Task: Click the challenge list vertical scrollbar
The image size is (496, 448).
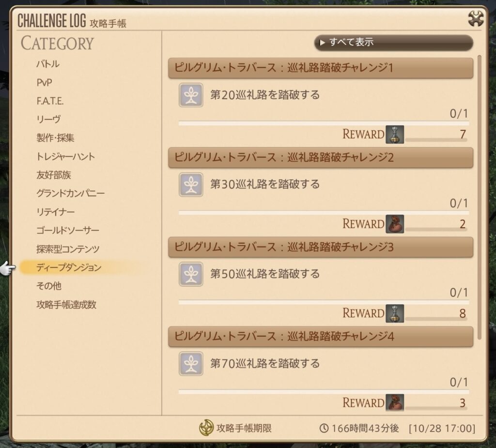Action: click(480, 198)
